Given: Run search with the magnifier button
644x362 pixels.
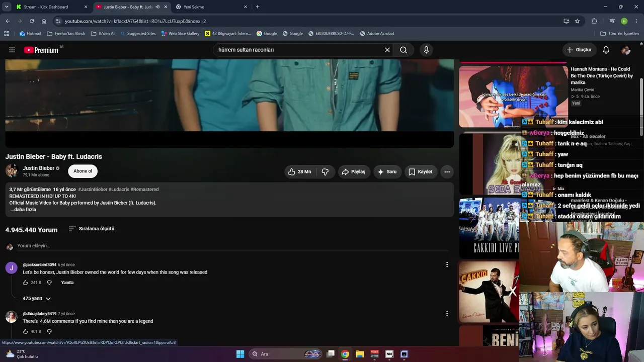Looking at the screenshot, I should pyautogui.click(x=404, y=50).
